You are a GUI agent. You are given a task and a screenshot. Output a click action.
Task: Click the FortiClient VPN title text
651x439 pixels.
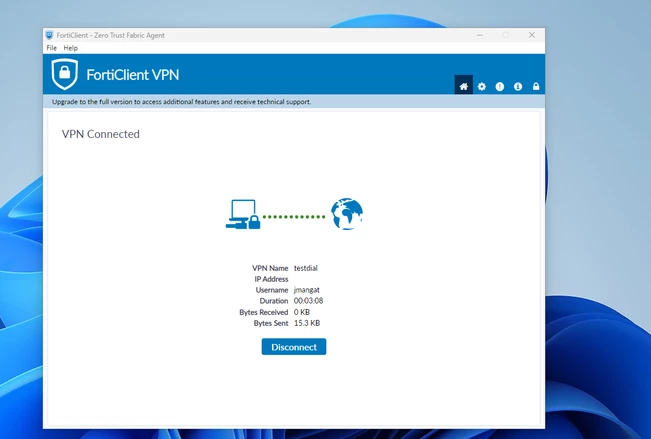coord(133,75)
